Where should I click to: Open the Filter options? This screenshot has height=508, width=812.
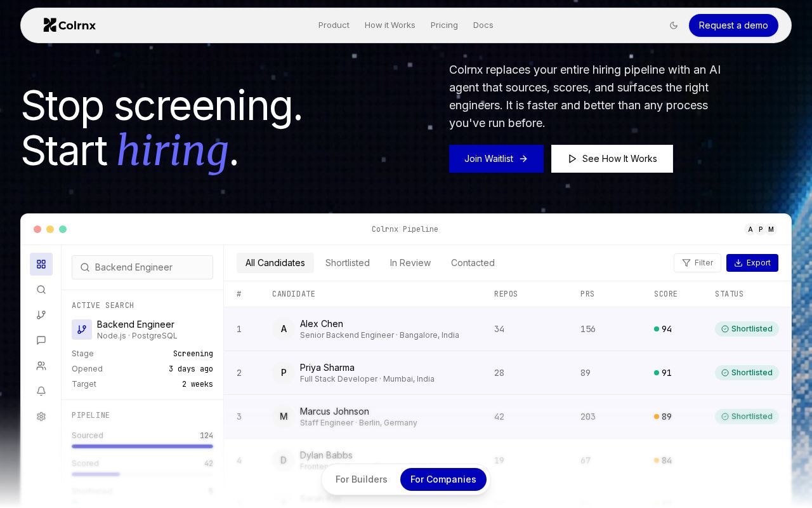click(x=697, y=263)
